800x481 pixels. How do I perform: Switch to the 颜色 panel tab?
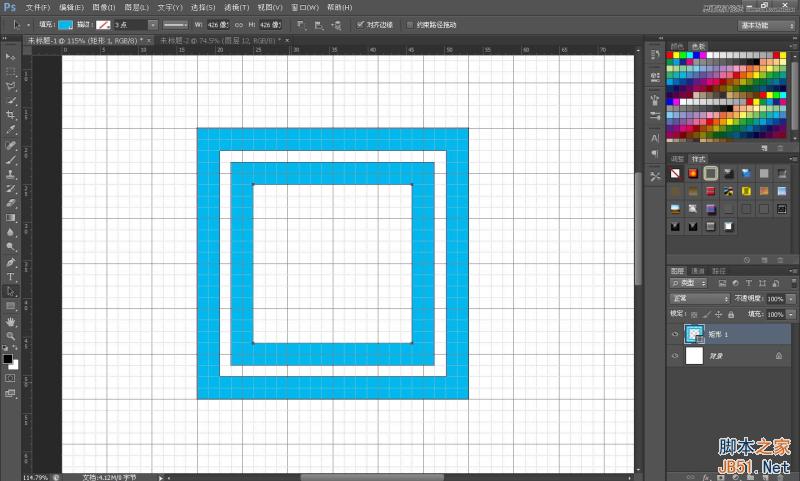pos(677,46)
